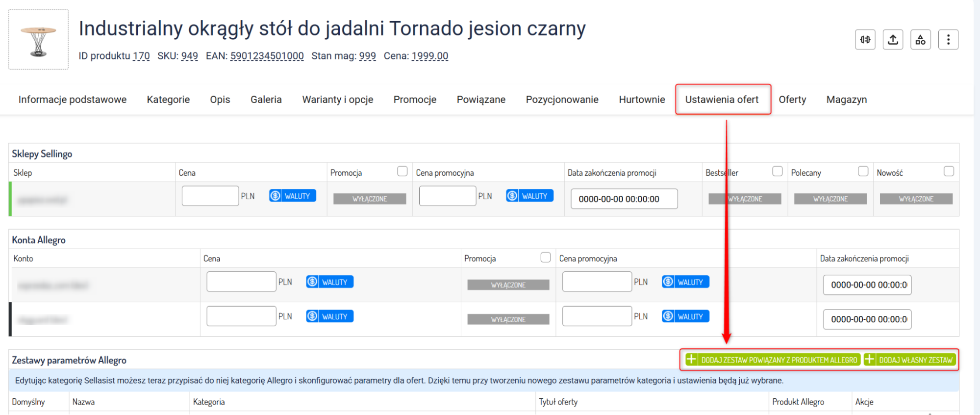The image size is (980, 415).
Task: Click the dumbbell icon button in header
Action: coord(865,40)
